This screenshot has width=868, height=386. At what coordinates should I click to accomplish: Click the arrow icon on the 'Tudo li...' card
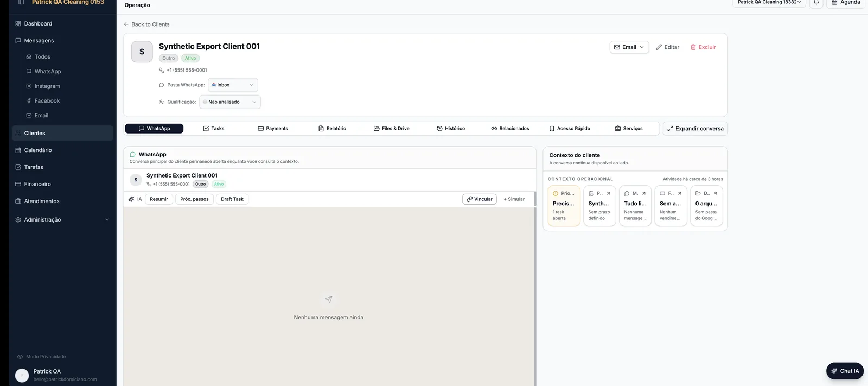(644, 193)
